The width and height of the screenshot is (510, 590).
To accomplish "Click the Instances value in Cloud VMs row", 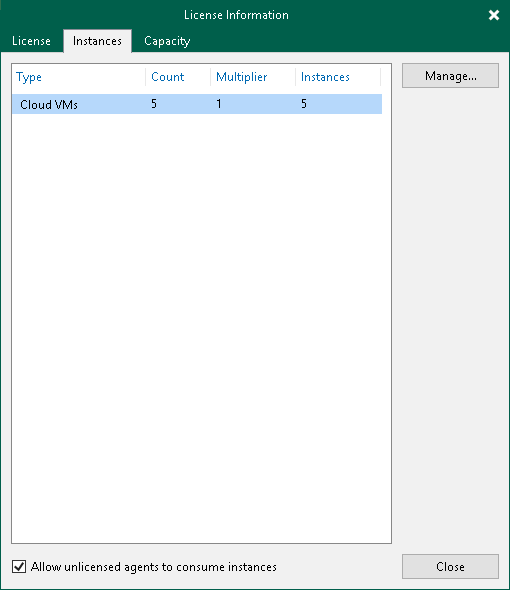I will pyautogui.click(x=304, y=104).
